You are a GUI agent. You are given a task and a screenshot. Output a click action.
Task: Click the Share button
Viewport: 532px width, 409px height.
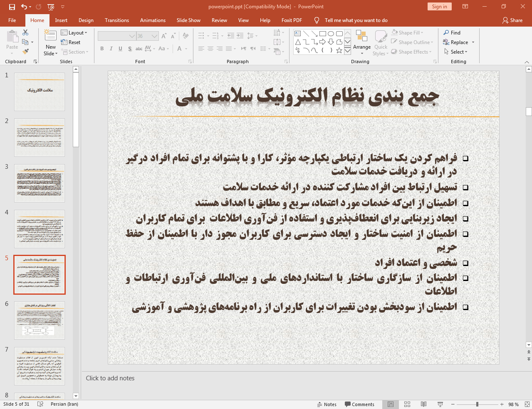point(512,20)
